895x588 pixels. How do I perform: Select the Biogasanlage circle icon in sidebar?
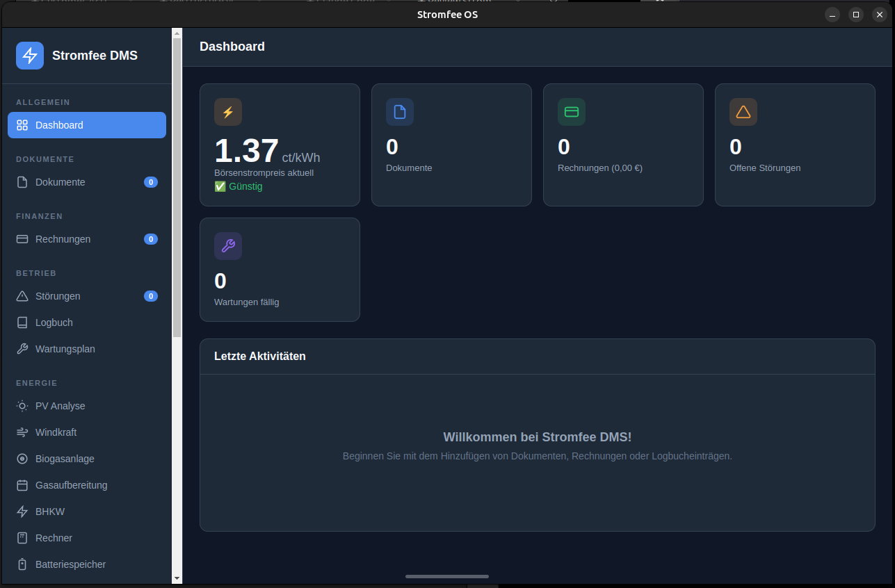pyautogui.click(x=22, y=459)
